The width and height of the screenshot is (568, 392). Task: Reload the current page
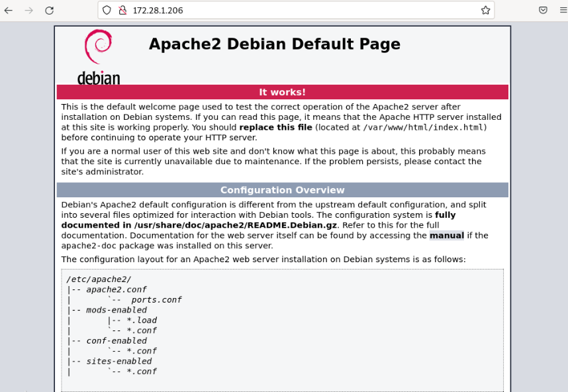click(x=49, y=11)
